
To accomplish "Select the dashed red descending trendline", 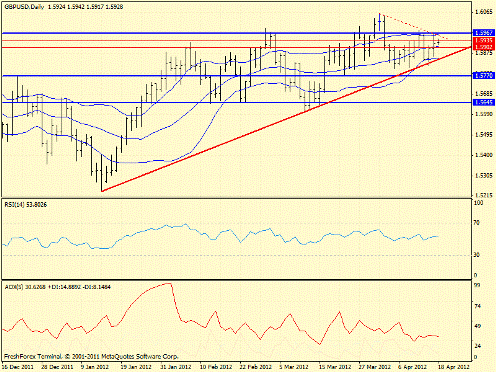I will click(x=413, y=26).
